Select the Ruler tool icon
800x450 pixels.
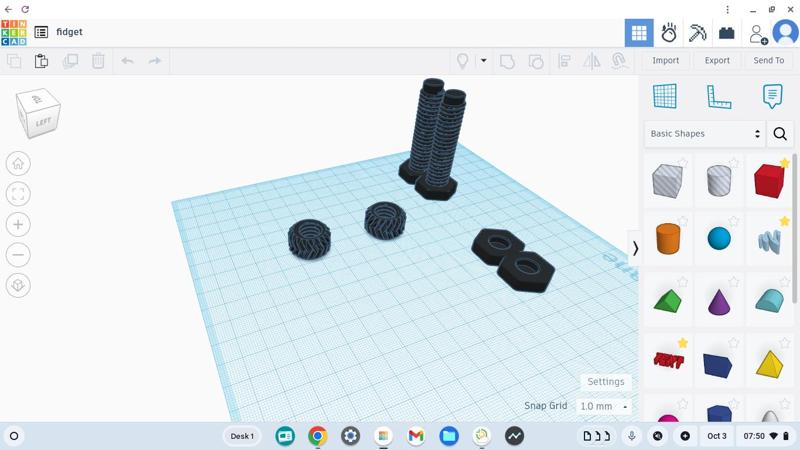719,96
